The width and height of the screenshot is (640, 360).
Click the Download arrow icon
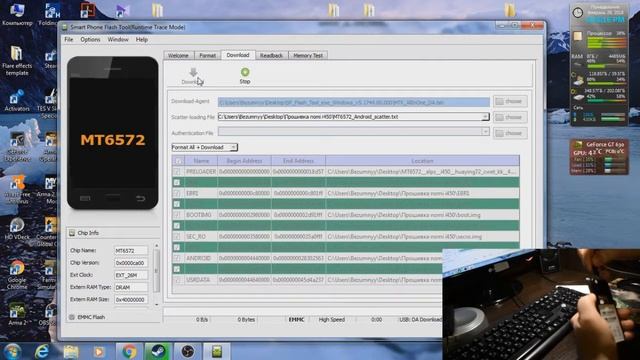point(193,73)
